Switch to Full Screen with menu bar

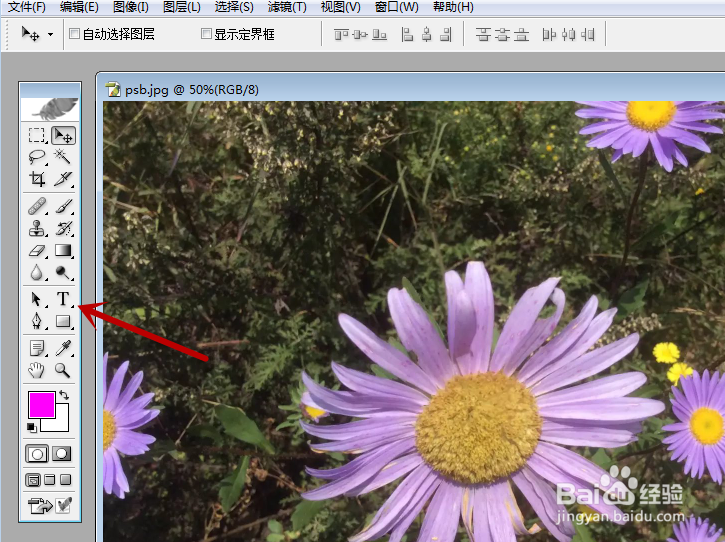(x=50, y=480)
